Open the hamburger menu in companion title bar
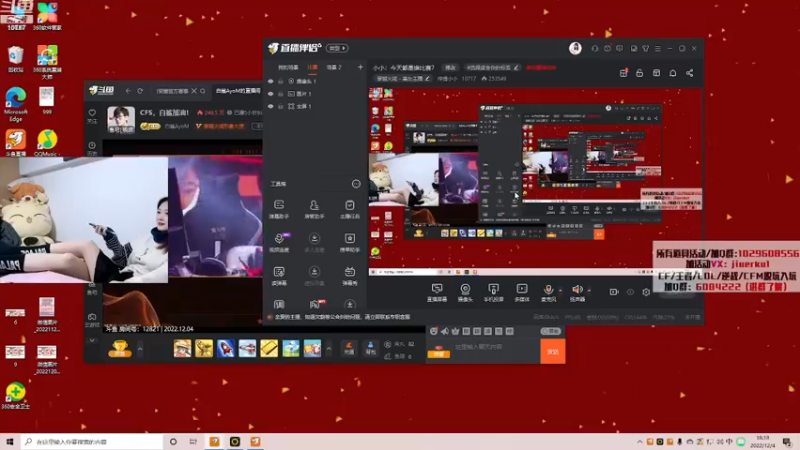The width and height of the screenshot is (800, 450). pos(658,48)
